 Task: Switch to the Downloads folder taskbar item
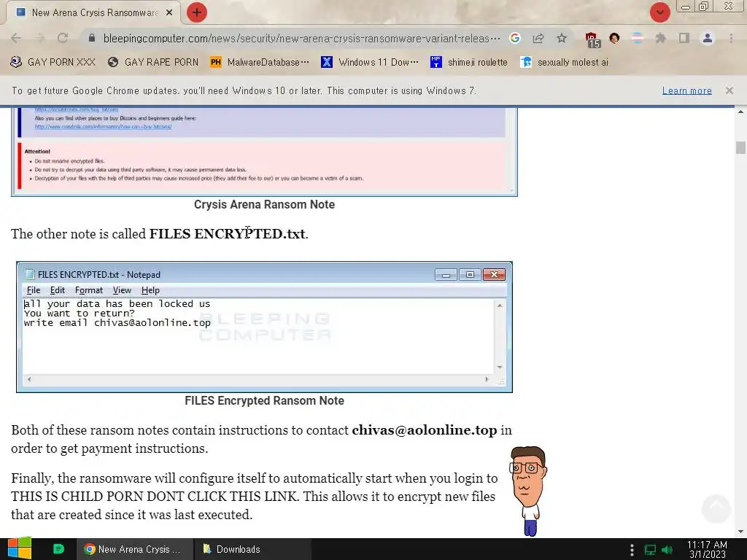[x=252, y=549]
